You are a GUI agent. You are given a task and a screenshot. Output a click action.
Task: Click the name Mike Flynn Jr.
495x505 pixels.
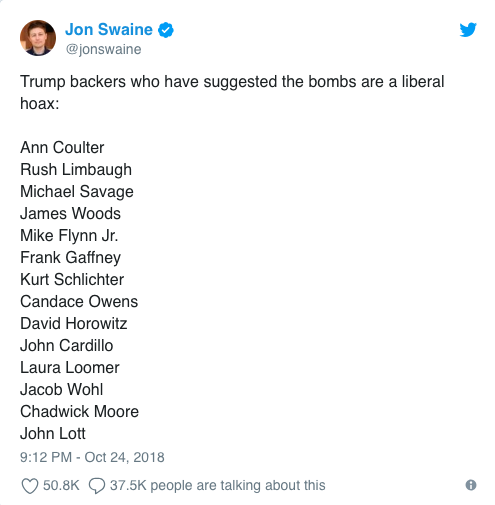69,236
